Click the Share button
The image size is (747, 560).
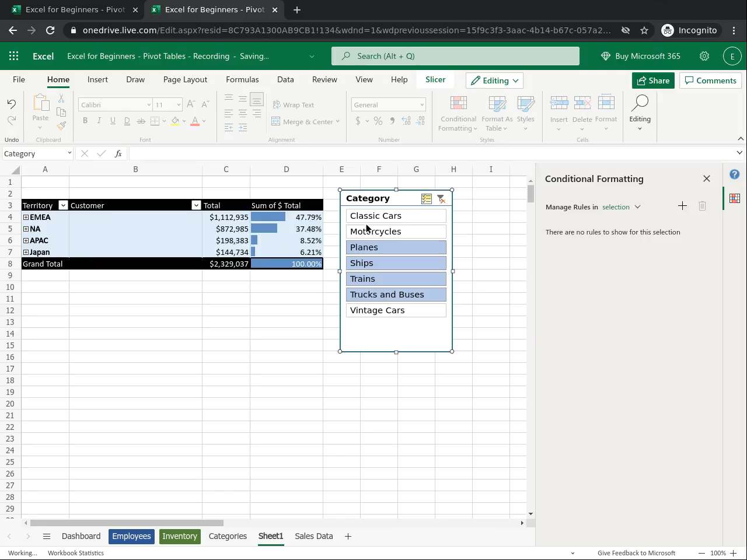click(653, 80)
